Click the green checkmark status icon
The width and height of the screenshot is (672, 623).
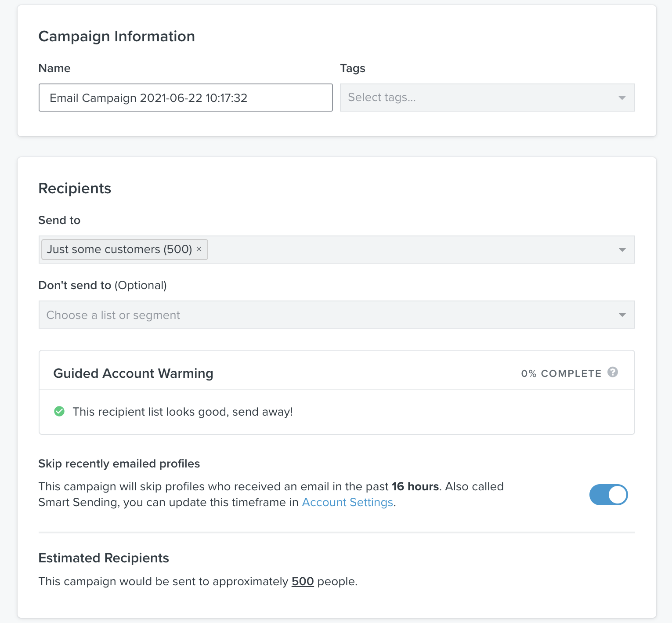[59, 412]
